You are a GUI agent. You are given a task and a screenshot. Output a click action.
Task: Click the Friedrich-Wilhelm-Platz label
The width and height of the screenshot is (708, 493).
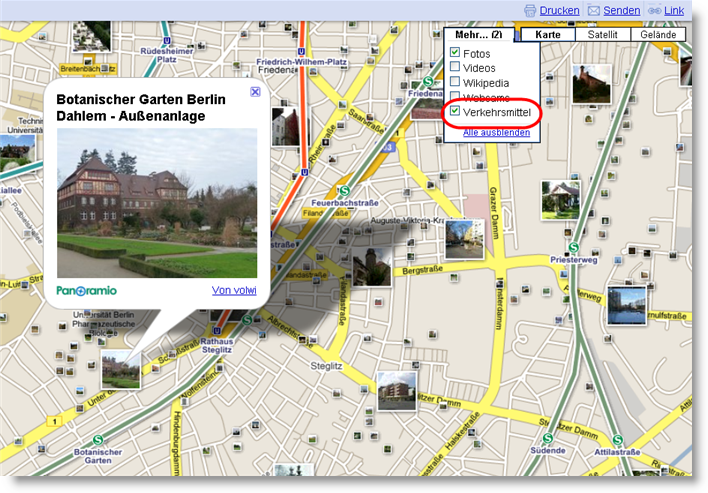point(302,62)
